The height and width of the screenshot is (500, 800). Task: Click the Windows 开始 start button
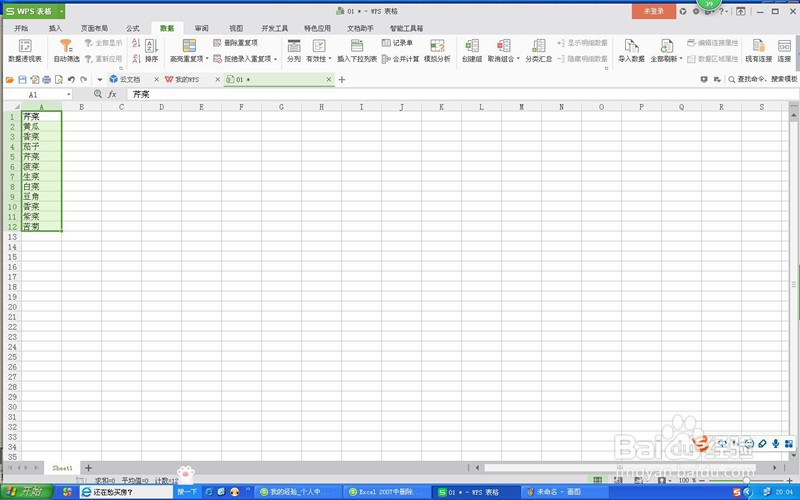[27, 492]
